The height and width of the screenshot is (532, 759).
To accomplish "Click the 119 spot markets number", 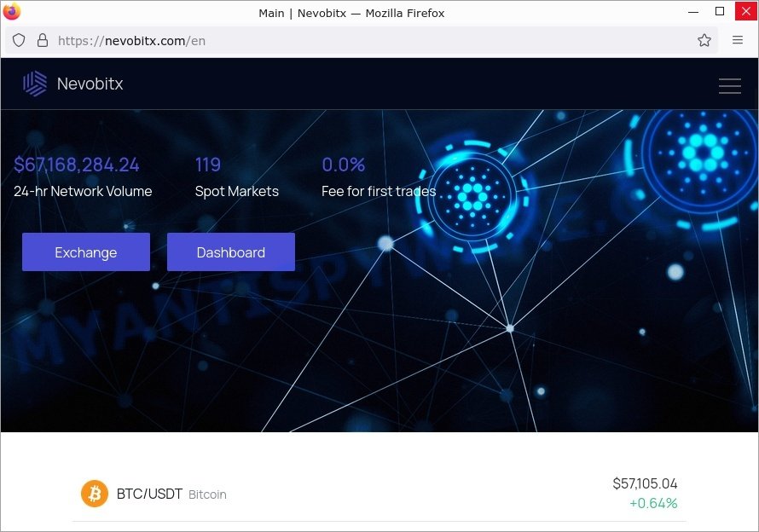I will coord(208,165).
